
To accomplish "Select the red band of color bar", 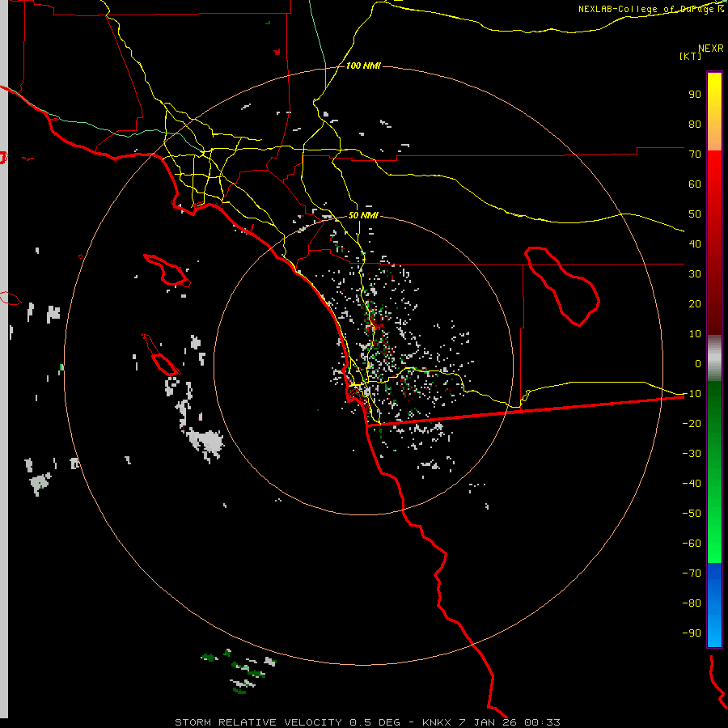I will [714, 243].
